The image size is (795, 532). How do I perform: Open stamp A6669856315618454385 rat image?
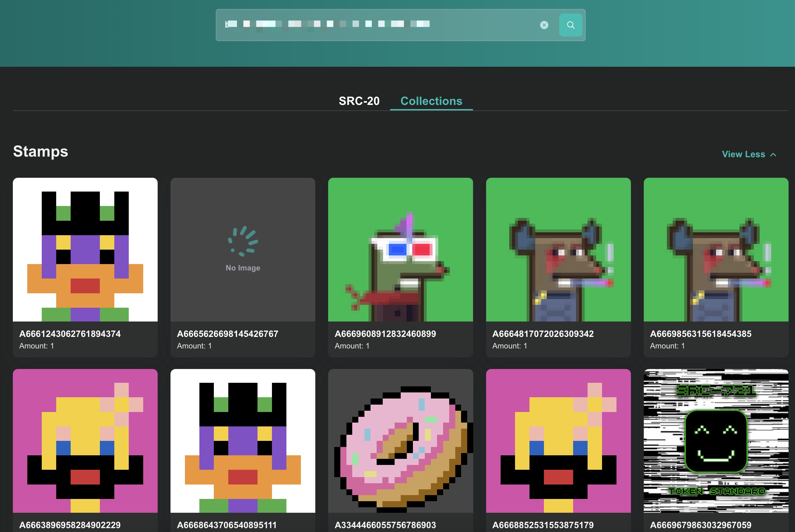click(716, 250)
